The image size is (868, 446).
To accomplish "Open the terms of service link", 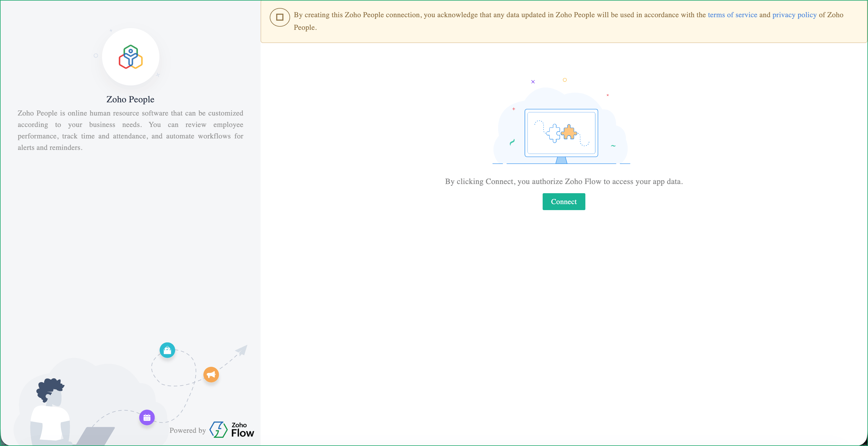I will pos(732,15).
